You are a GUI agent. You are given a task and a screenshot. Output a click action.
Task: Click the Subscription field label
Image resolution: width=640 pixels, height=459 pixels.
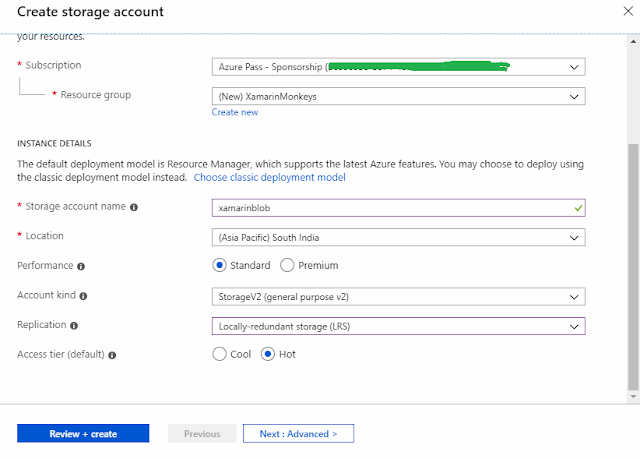(x=53, y=65)
